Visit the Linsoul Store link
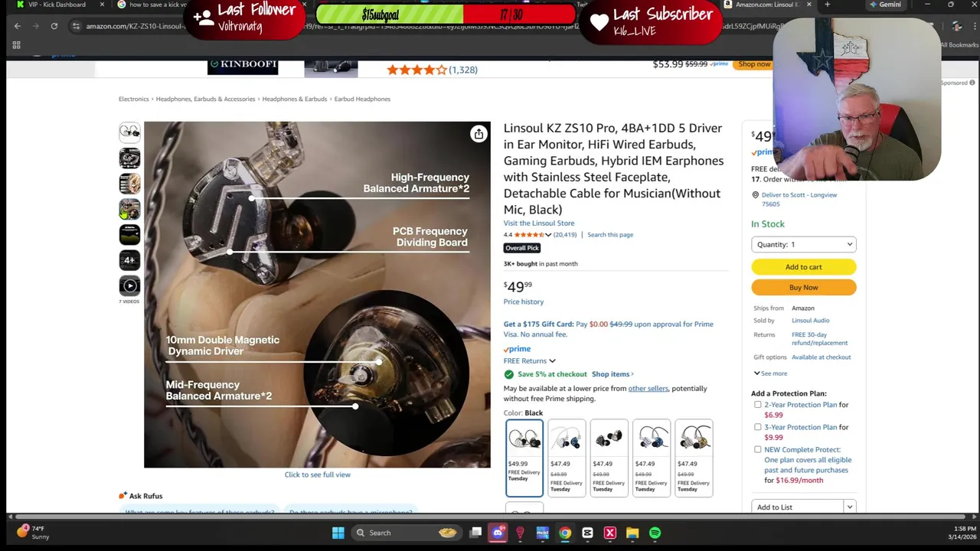 click(x=539, y=223)
